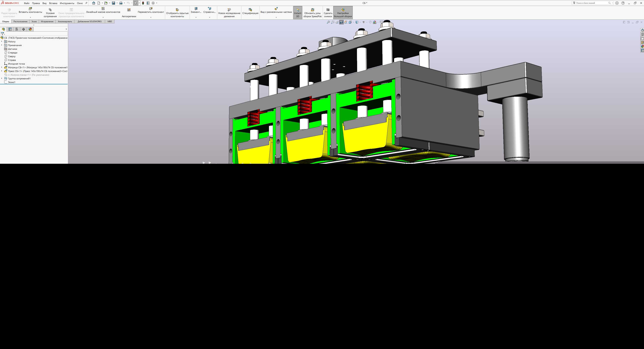The height and width of the screenshot is (349, 644).
Task: Click Отобразить скрытые компоненты tool
Action: tap(177, 12)
